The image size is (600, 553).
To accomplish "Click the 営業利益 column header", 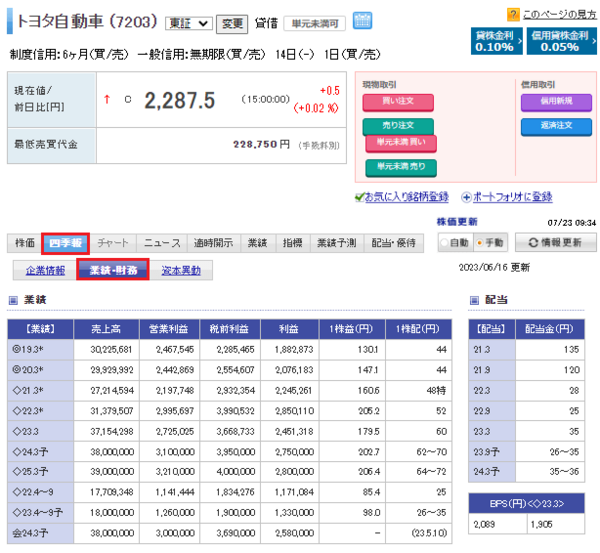I will (x=169, y=329).
